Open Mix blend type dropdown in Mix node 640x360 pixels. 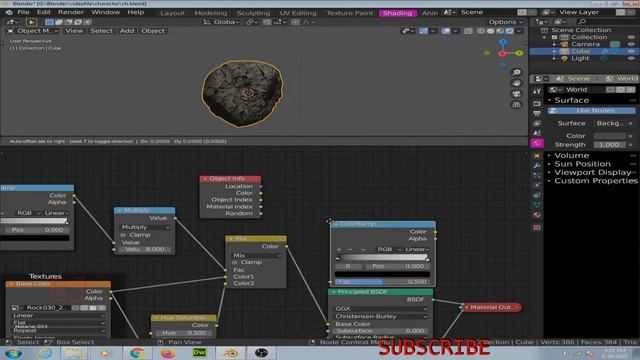[256, 256]
